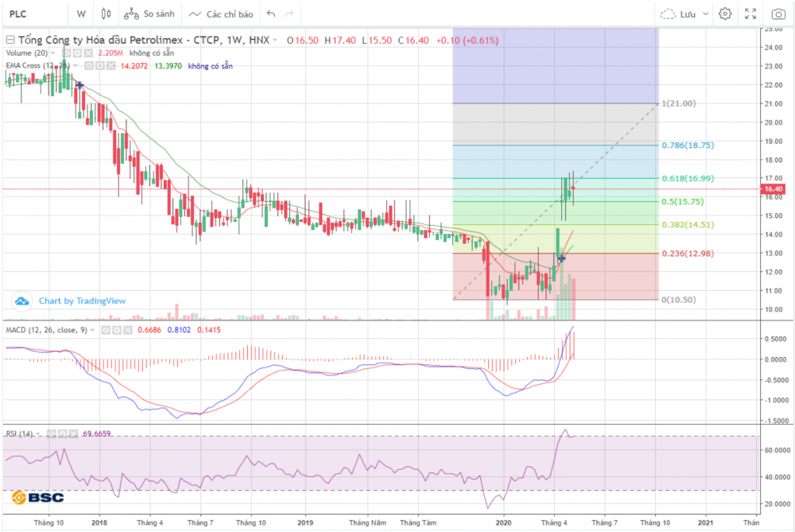Click the 16.40 current price tag

click(774, 188)
